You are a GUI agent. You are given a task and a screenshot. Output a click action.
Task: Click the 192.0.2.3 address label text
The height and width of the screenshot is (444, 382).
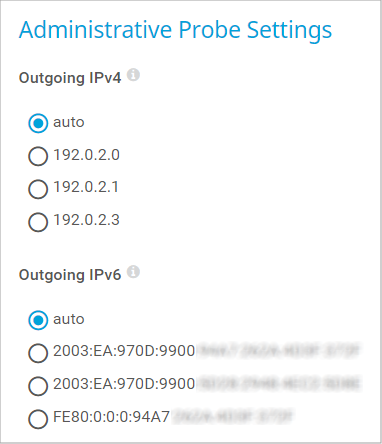coord(86,220)
